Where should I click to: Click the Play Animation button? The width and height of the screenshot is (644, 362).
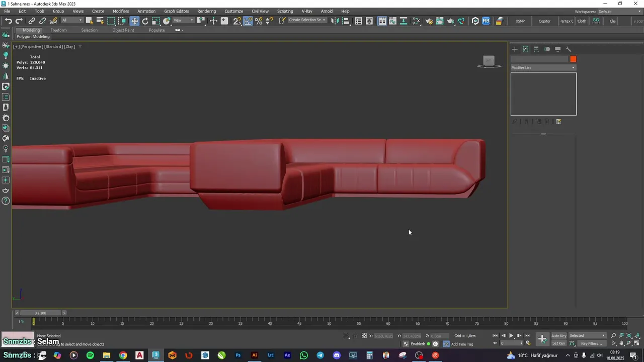[x=511, y=335]
